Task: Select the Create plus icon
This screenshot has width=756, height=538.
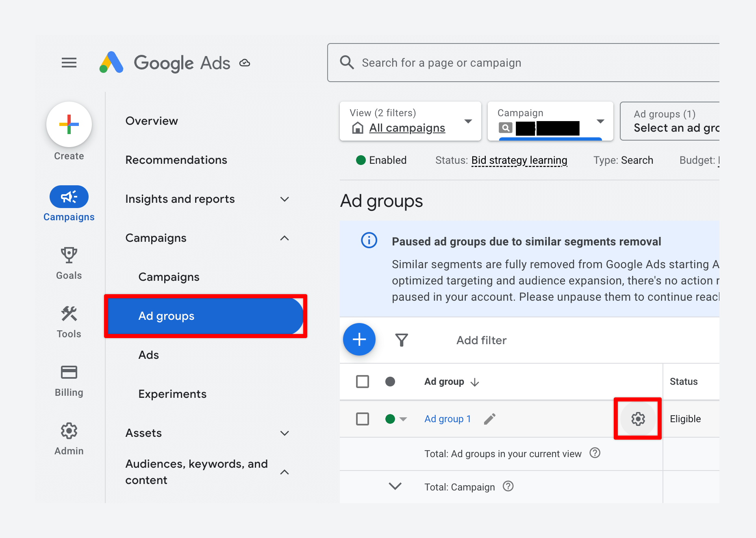Action: [x=69, y=124]
